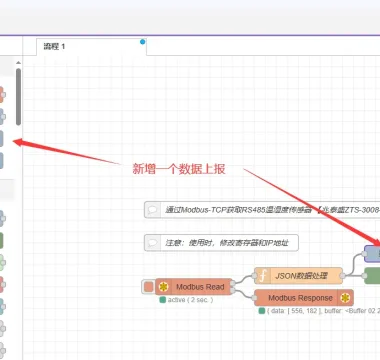Click the comment icon on 注意 comment node
Viewport: 380px width, 360px height.
coord(153,243)
